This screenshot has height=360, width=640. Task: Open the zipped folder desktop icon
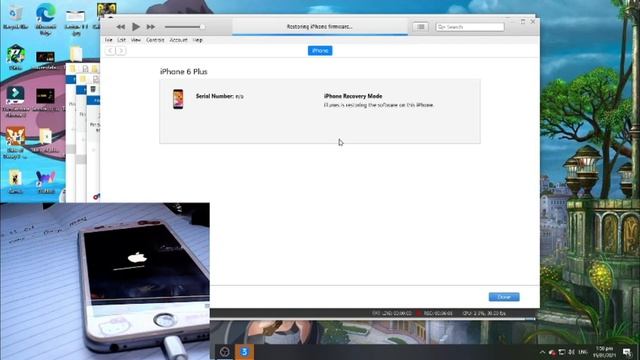point(45,140)
